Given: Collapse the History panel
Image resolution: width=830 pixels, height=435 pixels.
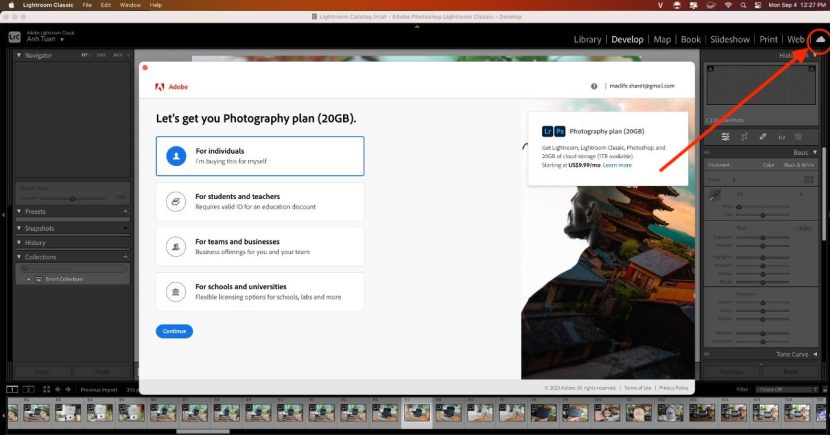Looking at the screenshot, I should point(19,242).
